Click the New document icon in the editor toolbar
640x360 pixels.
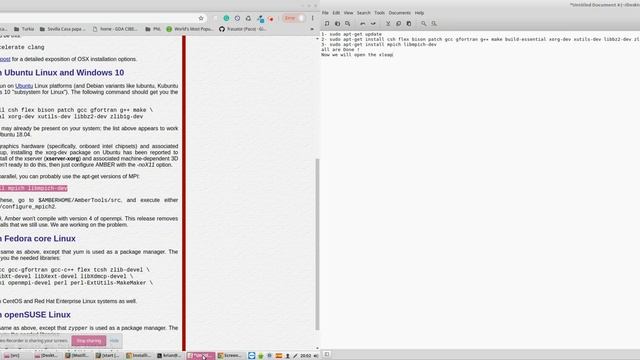pyautogui.click(x=327, y=24)
